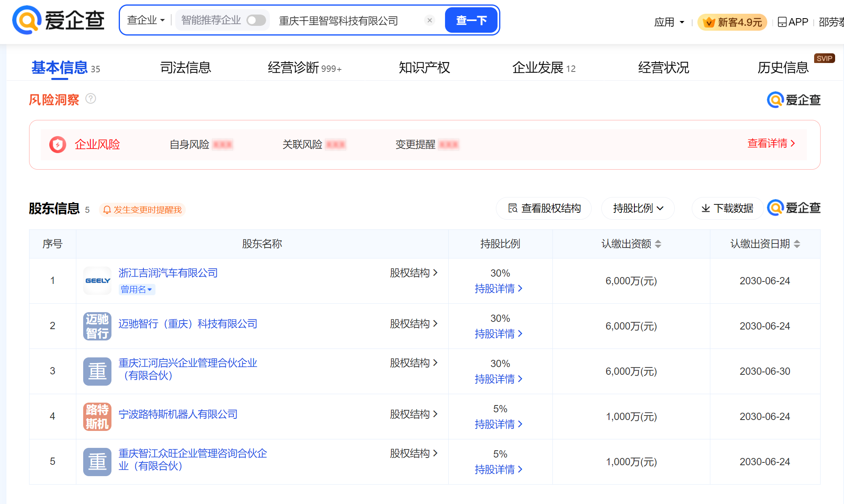Open 重庆江河启兴企业管理合伙企业 page
The width and height of the screenshot is (844, 504).
[188, 369]
